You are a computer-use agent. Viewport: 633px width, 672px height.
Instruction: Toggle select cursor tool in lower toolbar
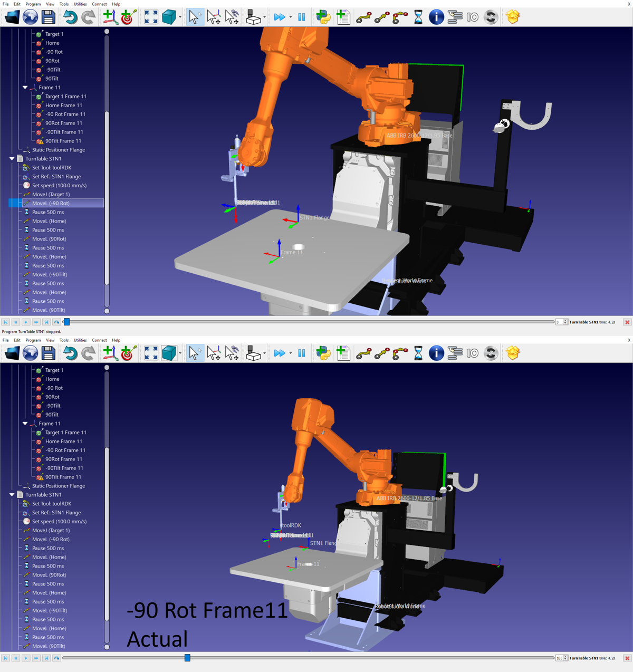click(x=195, y=353)
